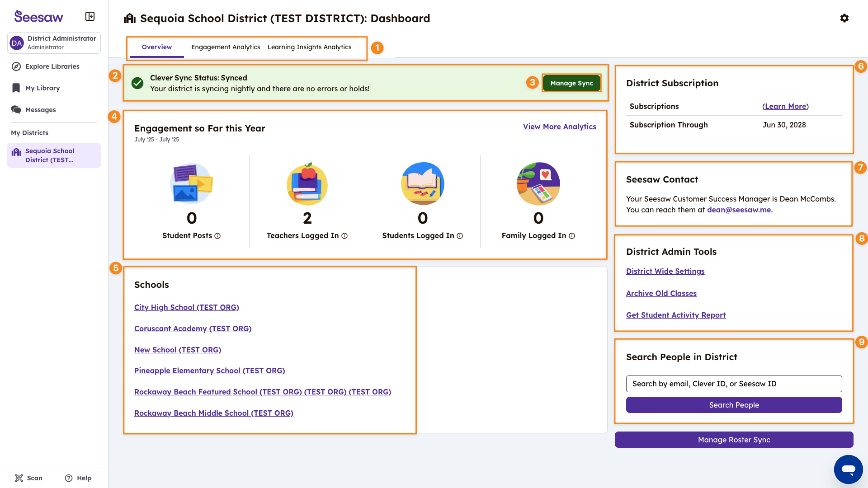Open the District Administrator profile card

tap(54, 43)
